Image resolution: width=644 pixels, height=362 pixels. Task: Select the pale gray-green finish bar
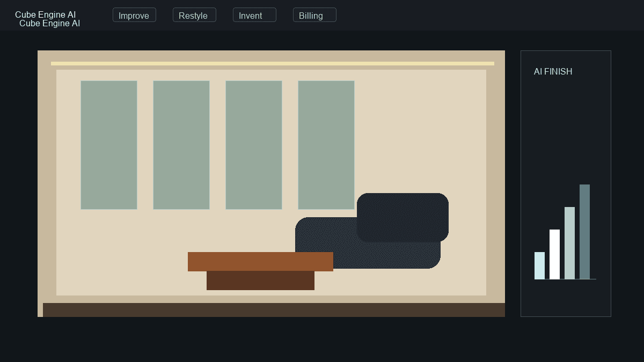click(x=569, y=243)
